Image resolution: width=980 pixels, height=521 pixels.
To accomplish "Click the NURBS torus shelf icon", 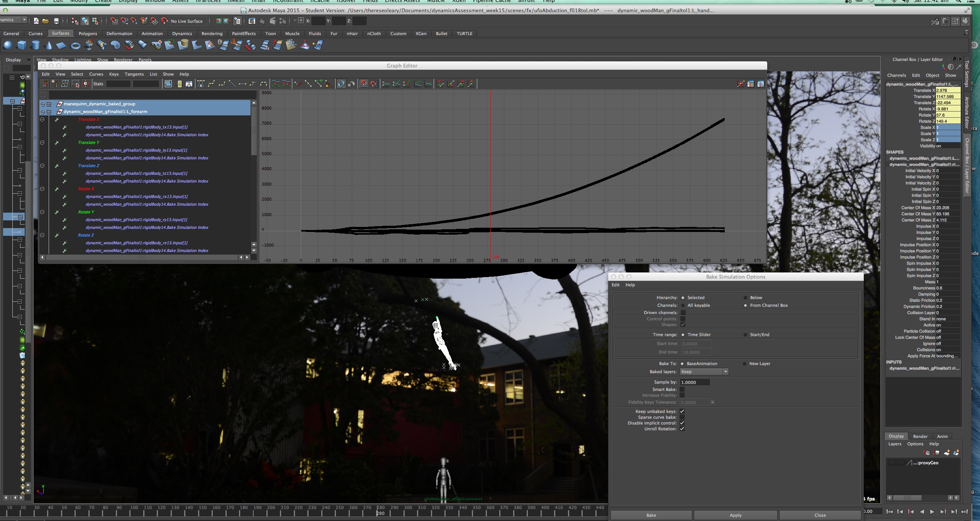I will coord(75,46).
